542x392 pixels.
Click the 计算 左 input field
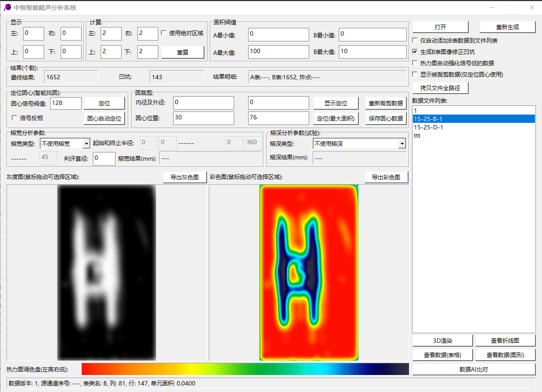pyautogui.click(x=111, y=34)
